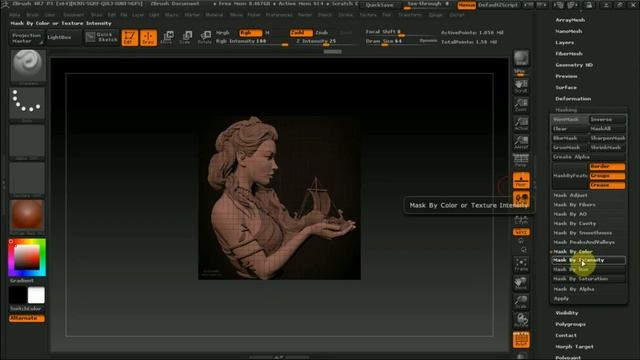640x360 pixels.
Task: Pick a color in the color picker square
Action: [x=27, y=258]
